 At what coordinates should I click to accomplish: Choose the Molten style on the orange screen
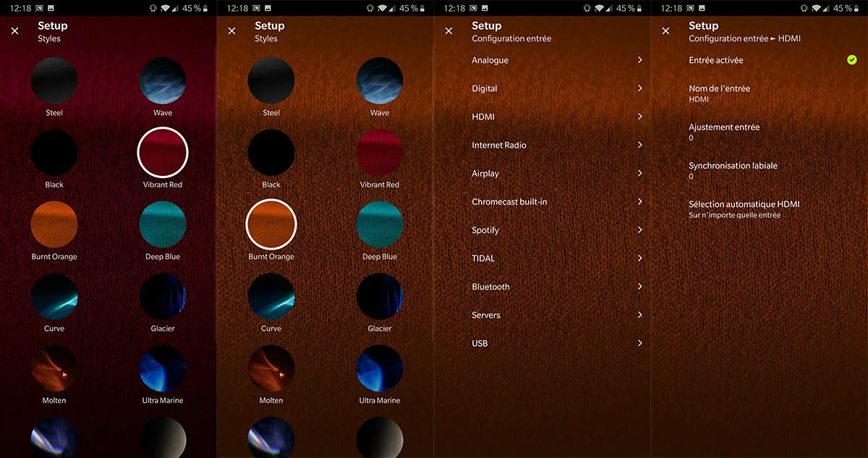click(271, 368)
